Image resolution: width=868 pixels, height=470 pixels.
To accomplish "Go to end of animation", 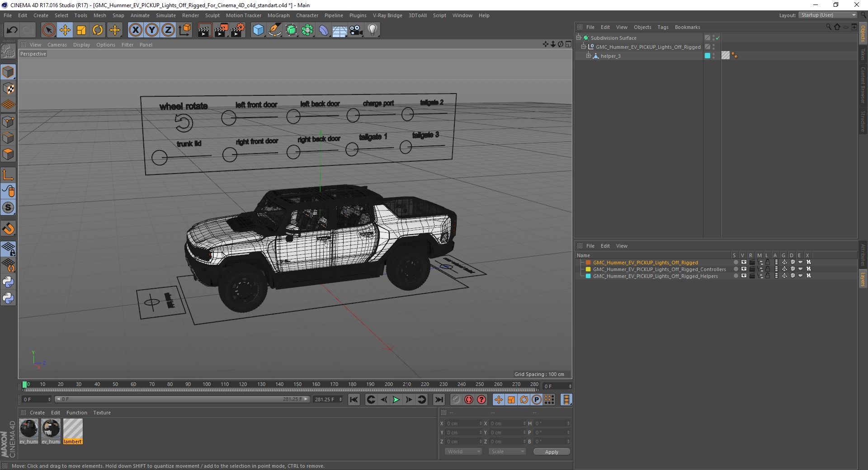I will (x=439, y=399).
